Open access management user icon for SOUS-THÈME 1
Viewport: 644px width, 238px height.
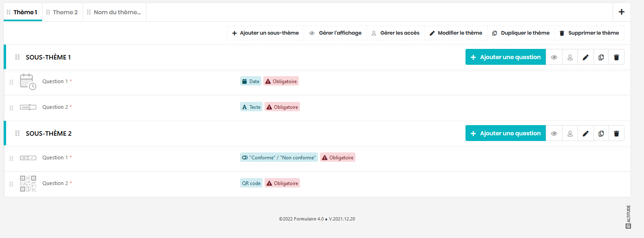point(570,57)
